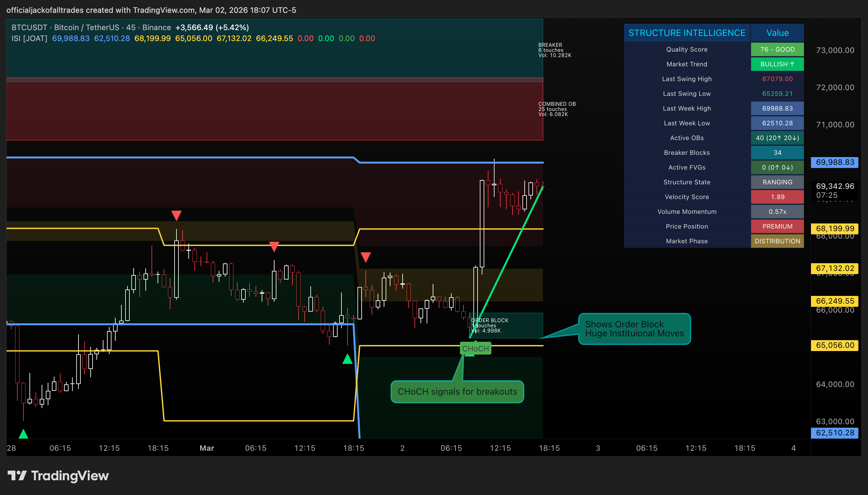Click the 73,000.00 price axis label

[x=835, y=50]
